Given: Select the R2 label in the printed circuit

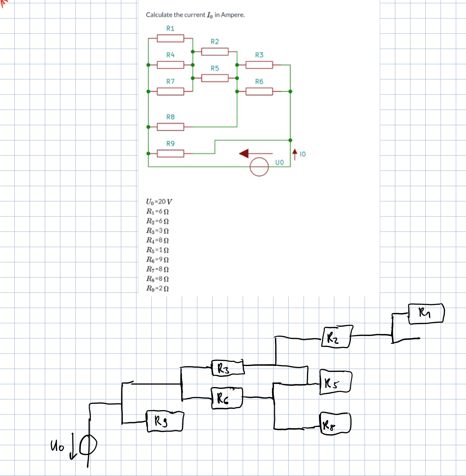Looking at the screenshot, I should 215,42.
